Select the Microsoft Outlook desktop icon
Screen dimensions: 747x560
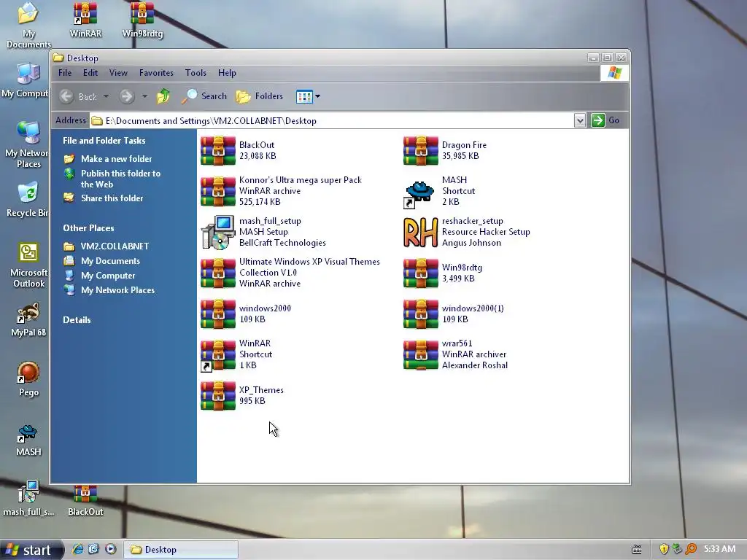(x=28, y=265)
